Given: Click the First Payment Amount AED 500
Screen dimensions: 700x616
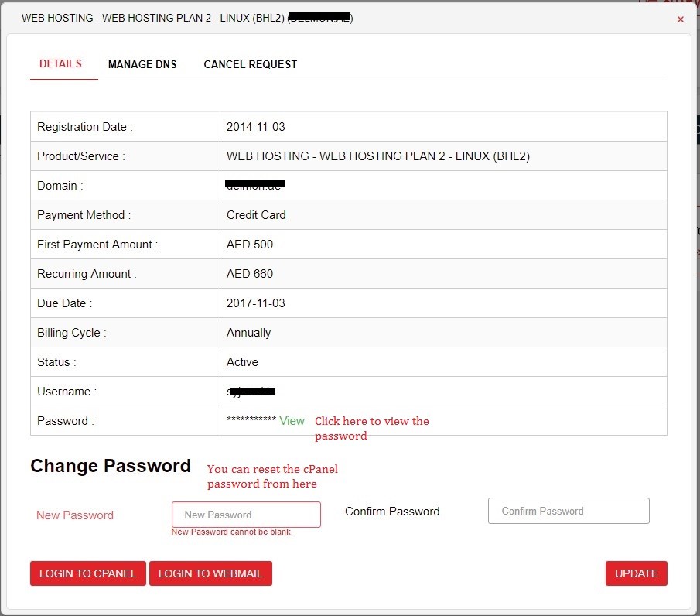Looking at the screenshot, I should 250,245.
